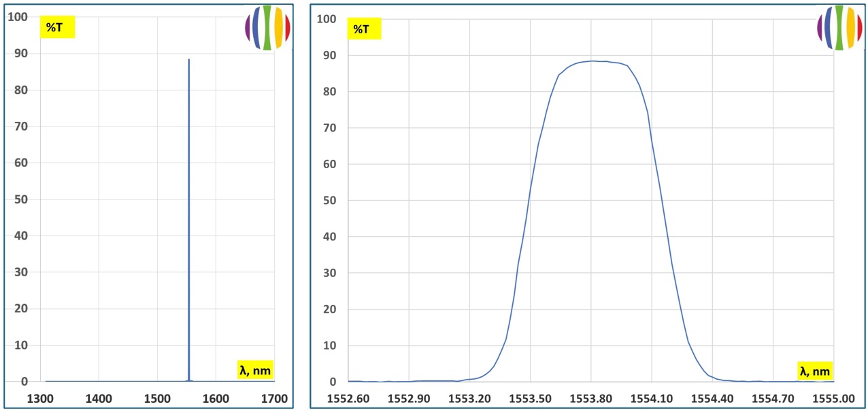
Task: Click the 'λ, nm' label in left chart
Action: click(255, 369)
